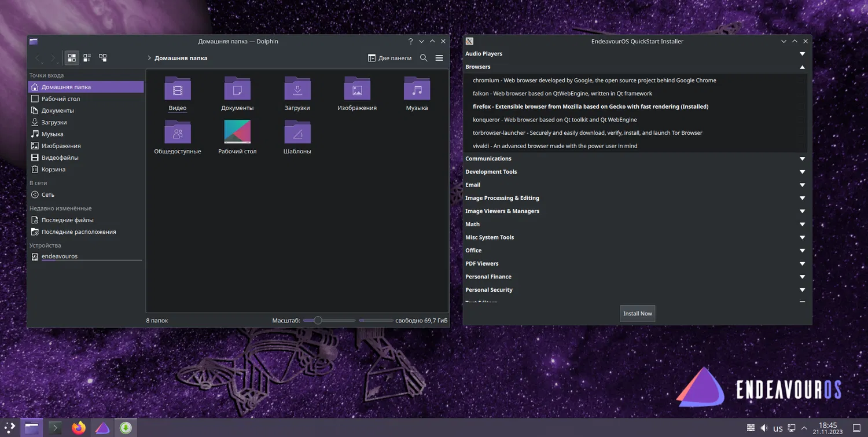
Task: Switch Dolphin to icons view mode
Action: tap(72, 58)
